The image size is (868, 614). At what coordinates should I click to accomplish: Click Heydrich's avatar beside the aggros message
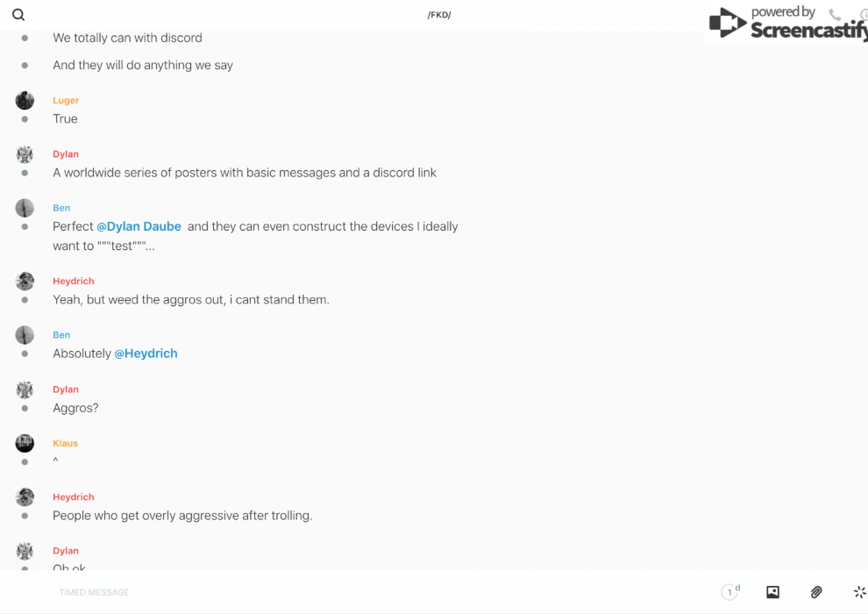(25, 281)
